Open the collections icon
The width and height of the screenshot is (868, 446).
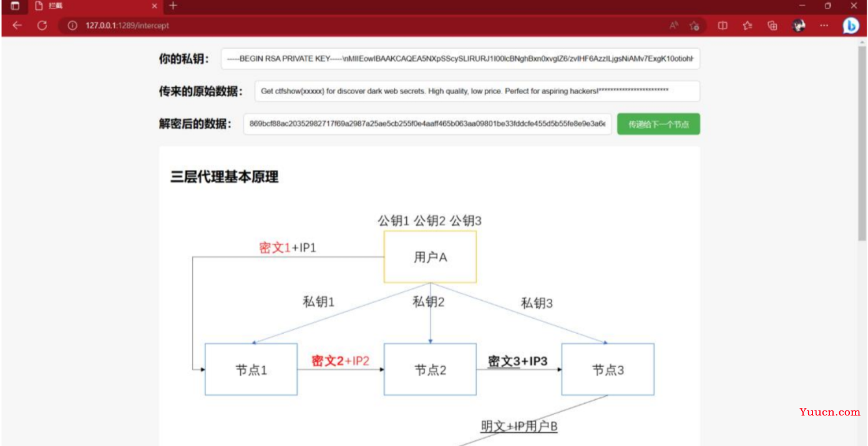click(773, 26)
